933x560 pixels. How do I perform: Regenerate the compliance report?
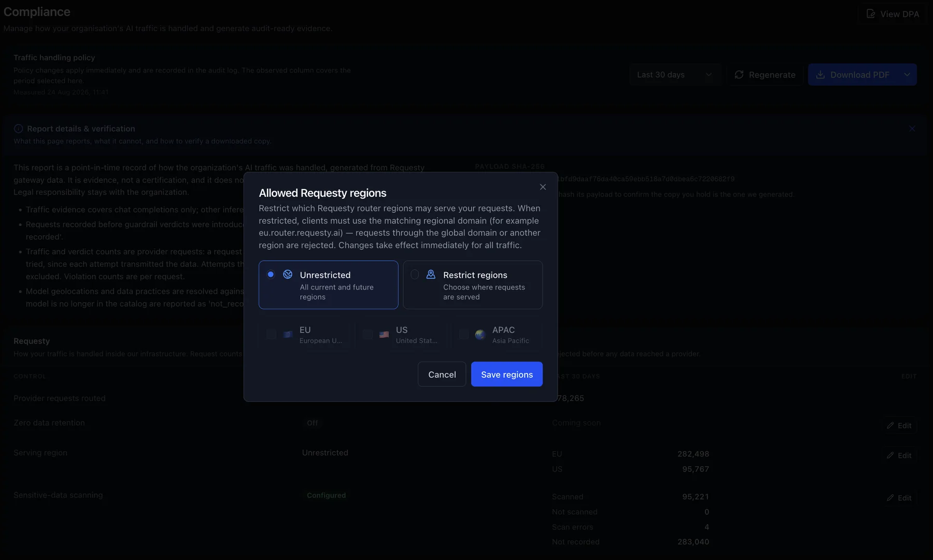coord(765,75)
